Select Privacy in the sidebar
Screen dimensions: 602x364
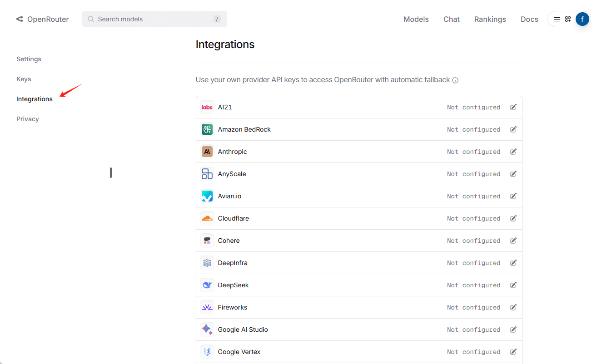28,119
